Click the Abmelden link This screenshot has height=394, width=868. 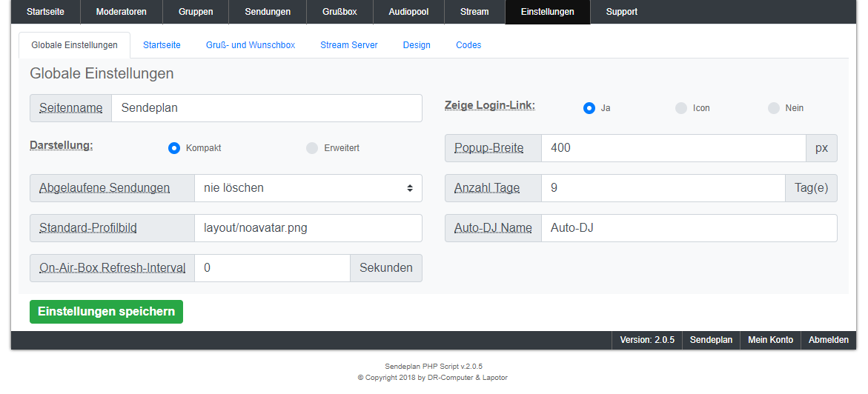[x=828, y=340]
